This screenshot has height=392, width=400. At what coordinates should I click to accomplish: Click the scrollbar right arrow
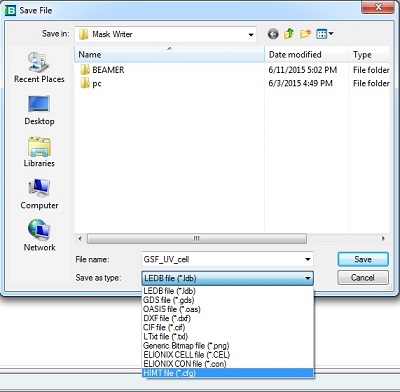coord(383,239)
